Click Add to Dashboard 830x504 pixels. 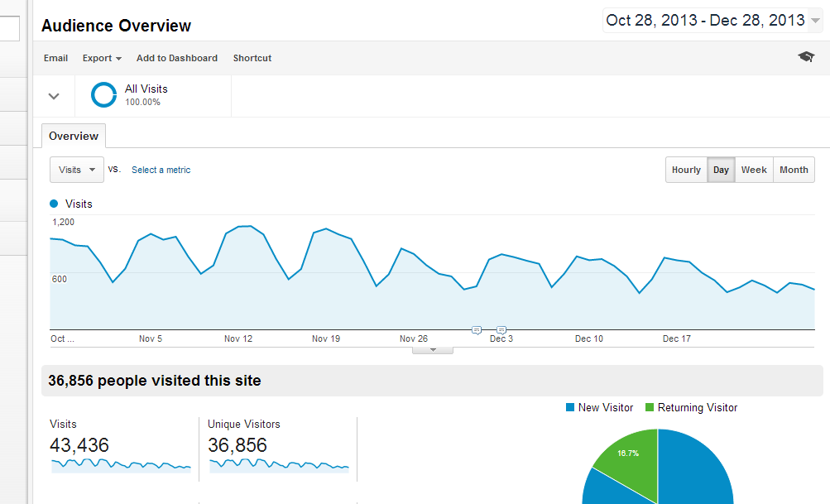coord(177,58)
